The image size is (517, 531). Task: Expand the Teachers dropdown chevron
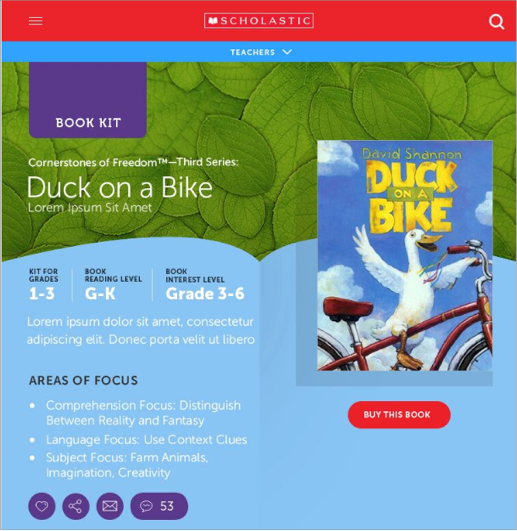pos(287,52)
